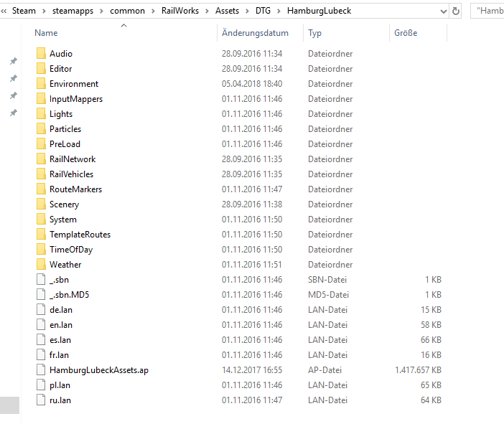Click the AP-Datei type entry
Image resolution: width=504 pixels, height=424 pixels.
pos(325,370)
